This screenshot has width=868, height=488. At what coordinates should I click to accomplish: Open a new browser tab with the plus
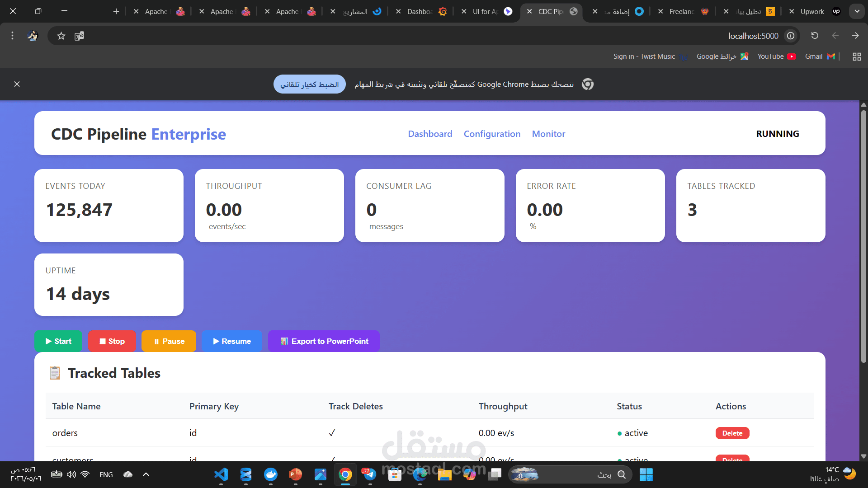pyautogui.click(x=116, y=11)
